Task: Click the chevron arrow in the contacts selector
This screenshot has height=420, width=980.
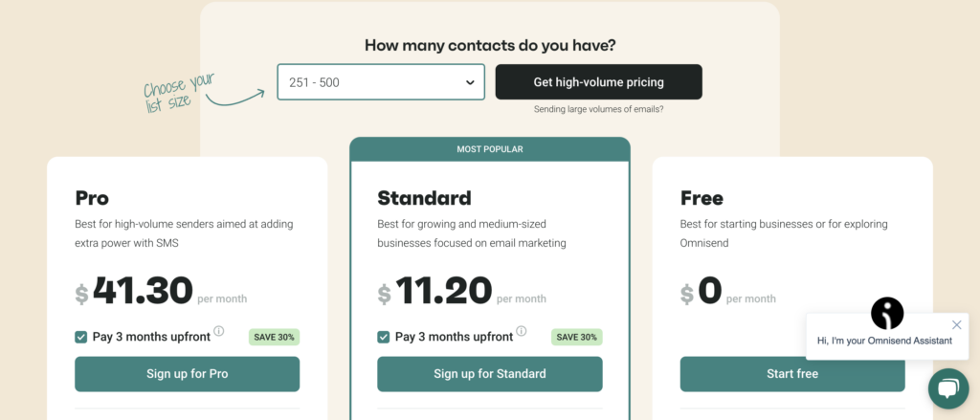Action: (x=470, y=82)
